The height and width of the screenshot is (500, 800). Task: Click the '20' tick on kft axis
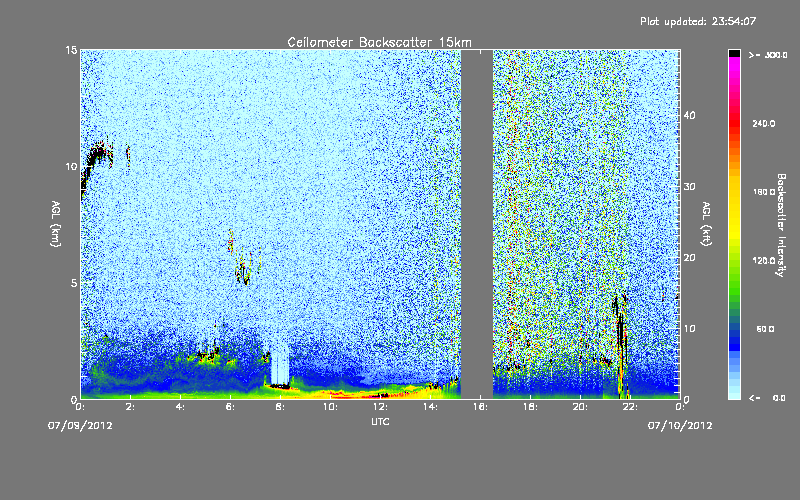[x=689, y=257]
